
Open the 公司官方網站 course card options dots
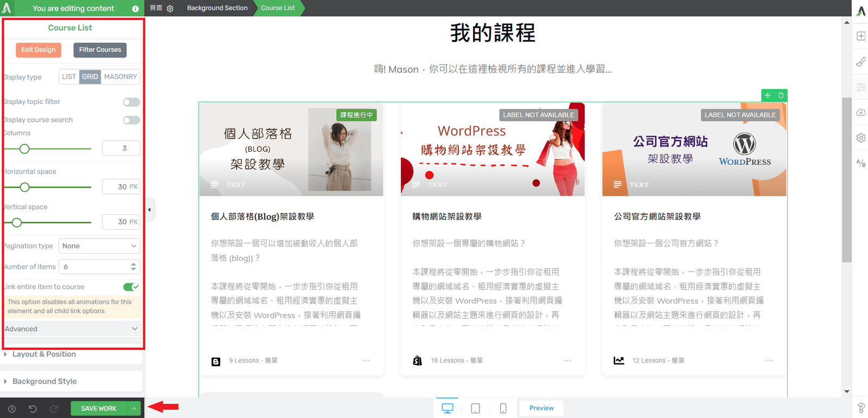coord(769,361)
